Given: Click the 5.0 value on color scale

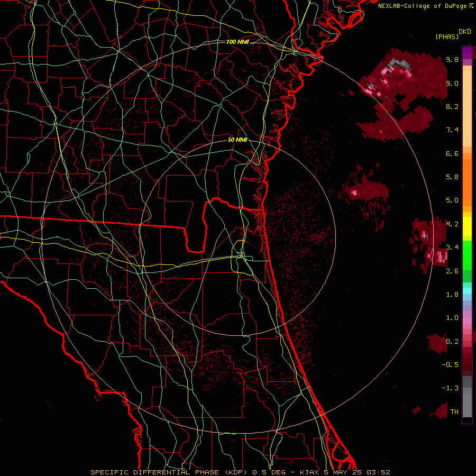Looking at the screenshot, I should (x=452, y=200).
